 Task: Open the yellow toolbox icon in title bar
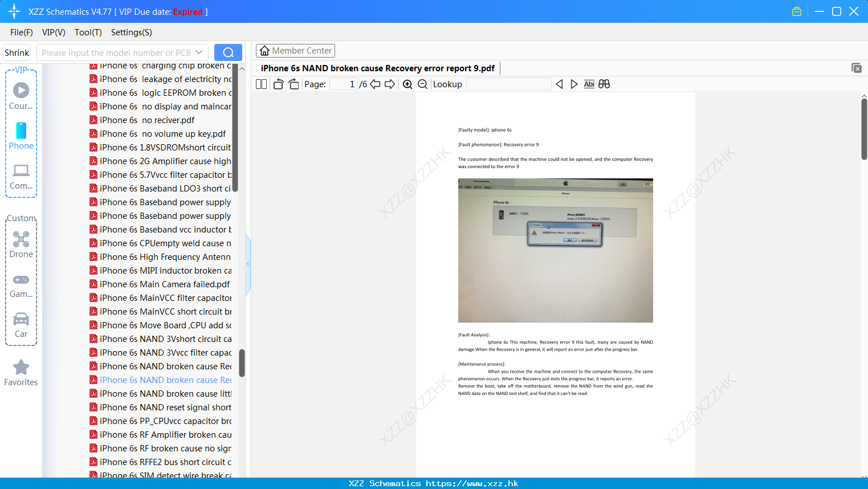pyautogui.click(x=797, y=11)
